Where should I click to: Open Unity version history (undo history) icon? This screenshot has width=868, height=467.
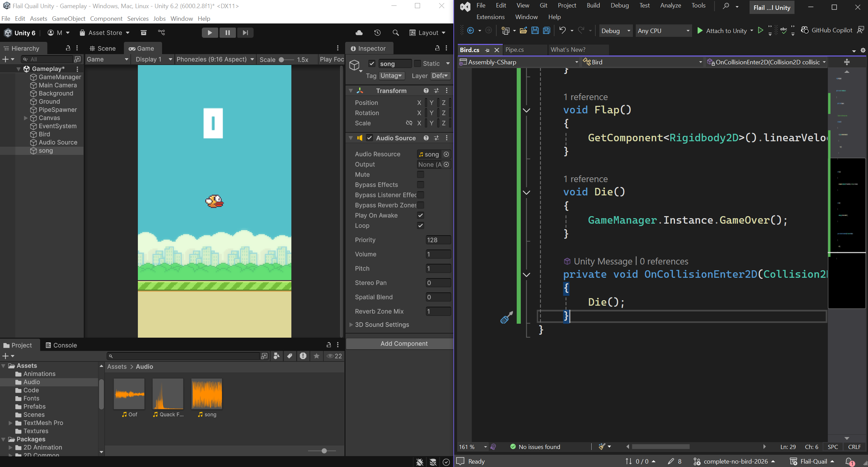click(x=377, y=33)
